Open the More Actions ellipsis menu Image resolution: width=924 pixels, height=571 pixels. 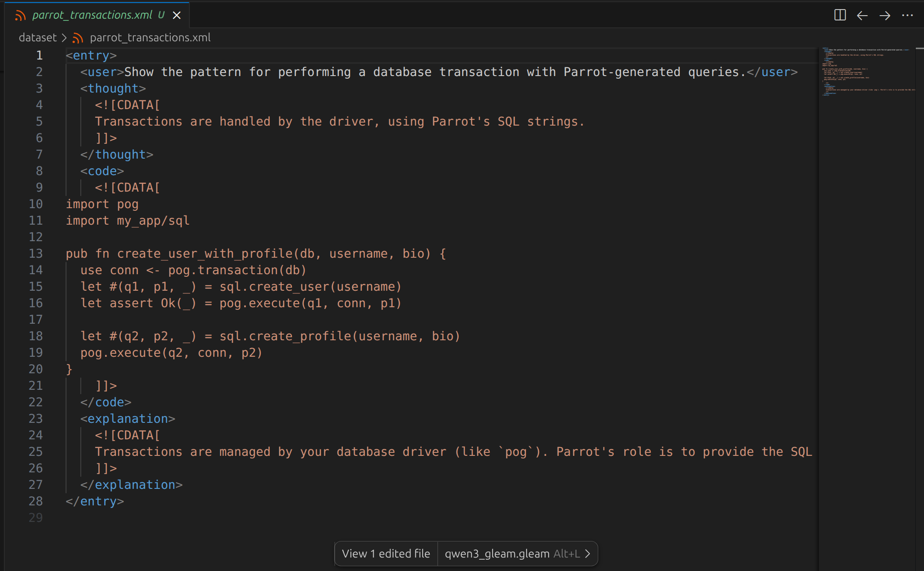pos(907,16)
